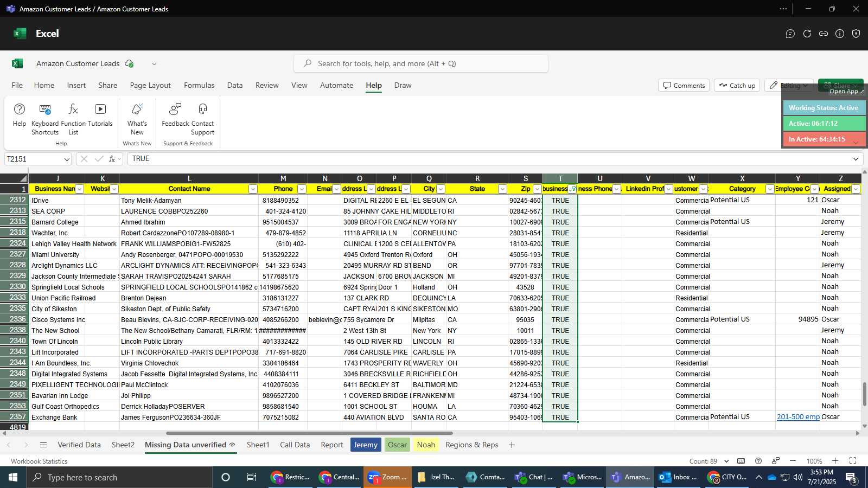This screenshot has width=868, height=488.
Task: Click the search for tools box
Action: point(421,63)
